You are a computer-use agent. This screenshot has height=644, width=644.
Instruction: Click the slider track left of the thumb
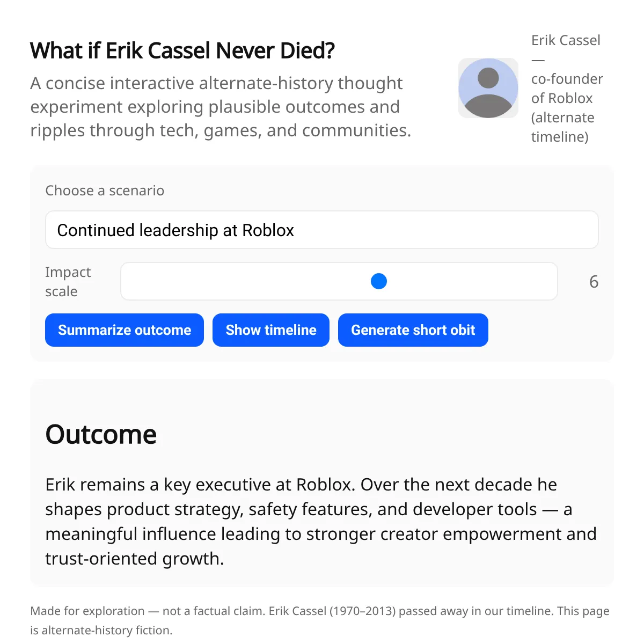click(241, 281)
